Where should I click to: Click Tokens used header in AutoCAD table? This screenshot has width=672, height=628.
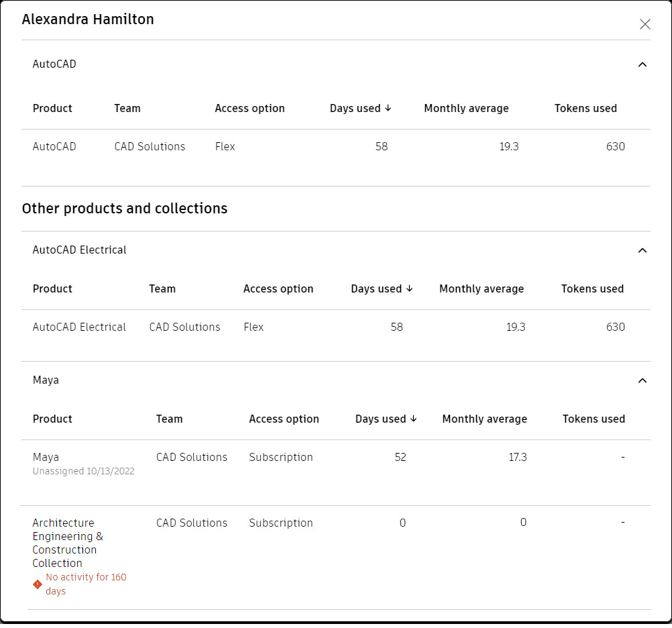(x=585, y=109)
